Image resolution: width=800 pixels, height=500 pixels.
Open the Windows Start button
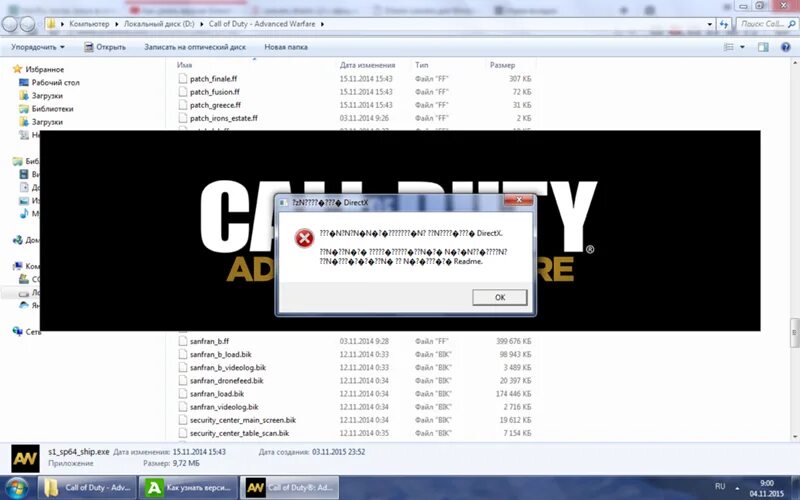pyautogui.click(x=16, y=488)
